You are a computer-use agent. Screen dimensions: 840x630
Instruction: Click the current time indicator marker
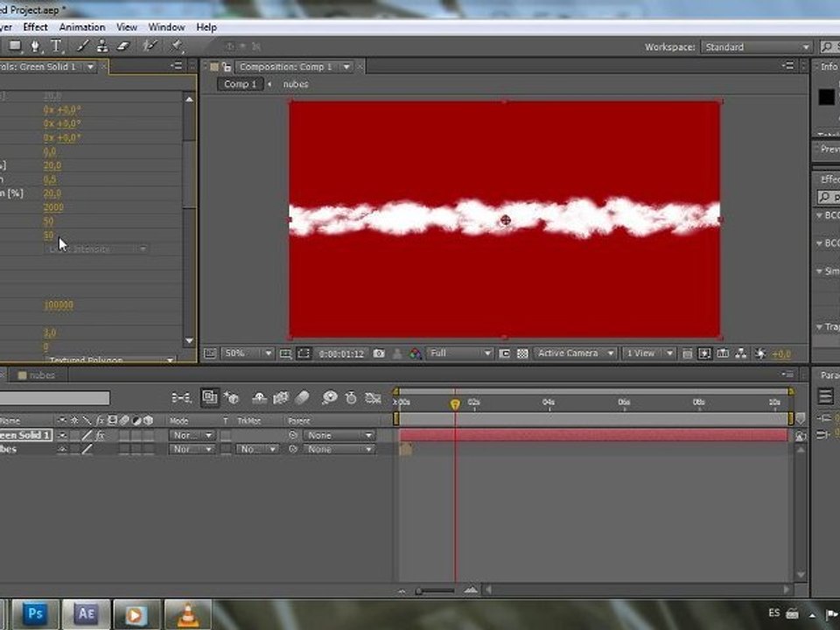(x=455, y=404)
